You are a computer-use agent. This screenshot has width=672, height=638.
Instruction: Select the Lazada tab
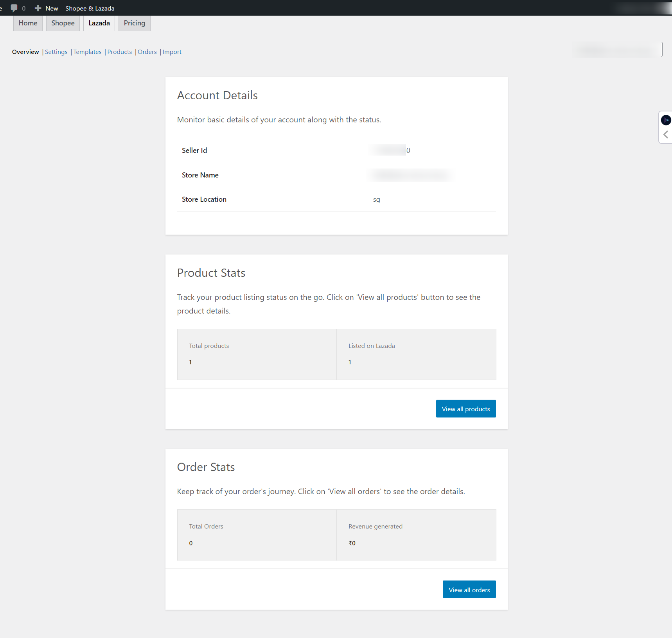pyautogui.click(x=99, y=23)
